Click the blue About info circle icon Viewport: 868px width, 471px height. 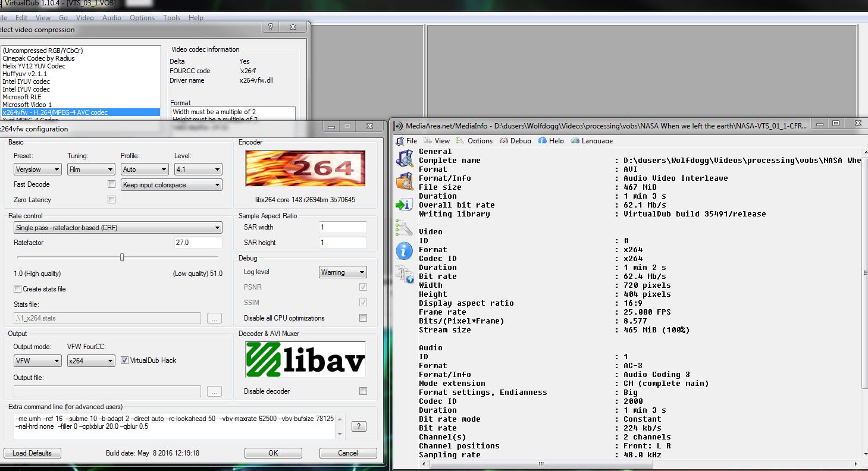pyautogui.click(x=405, y=251)
